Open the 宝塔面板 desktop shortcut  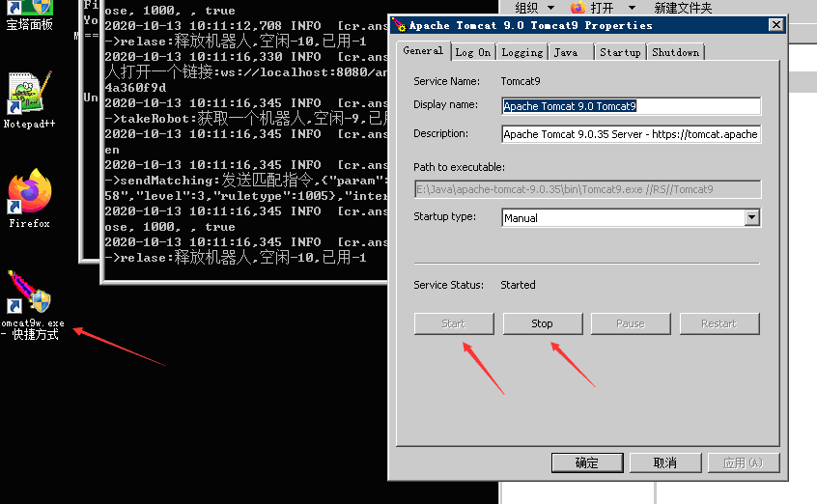click(x=30, y=15)
